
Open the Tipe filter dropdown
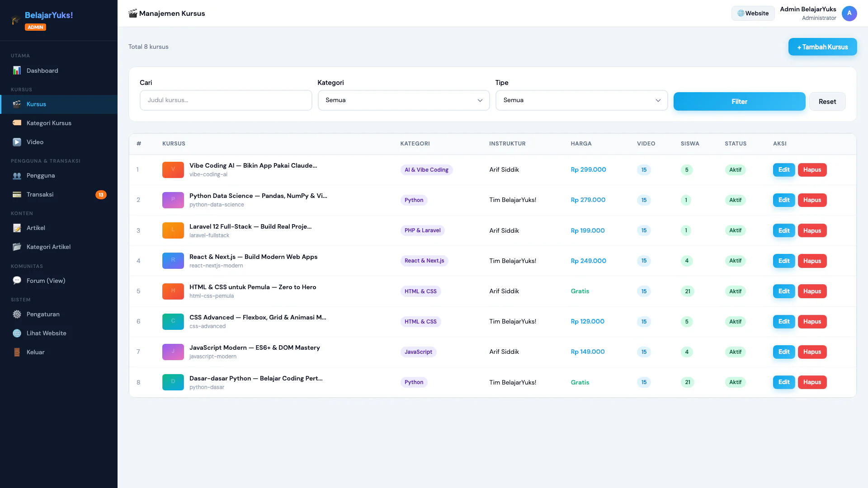coord(581,100)
